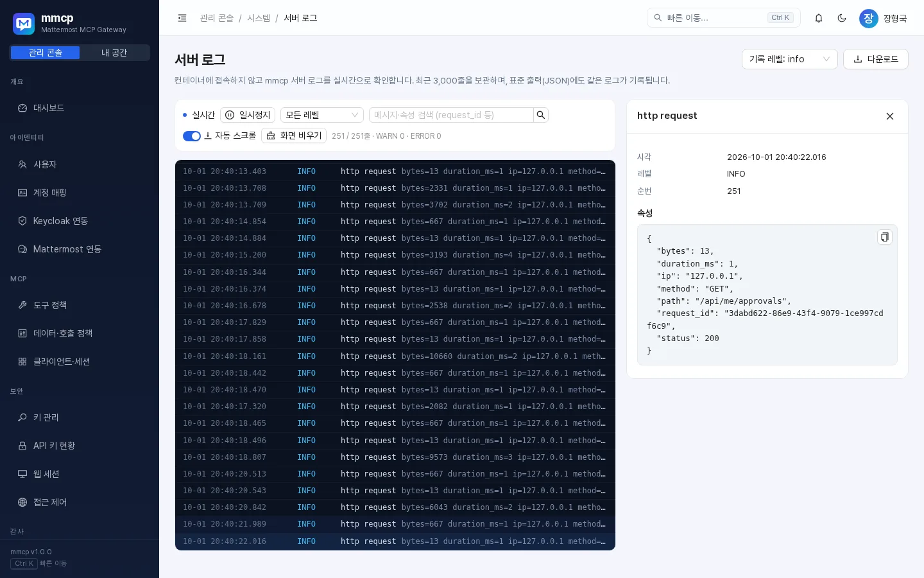Open API 키 현황 page
This screenshot has height=578, width=924.
click(x=80, y=446)
